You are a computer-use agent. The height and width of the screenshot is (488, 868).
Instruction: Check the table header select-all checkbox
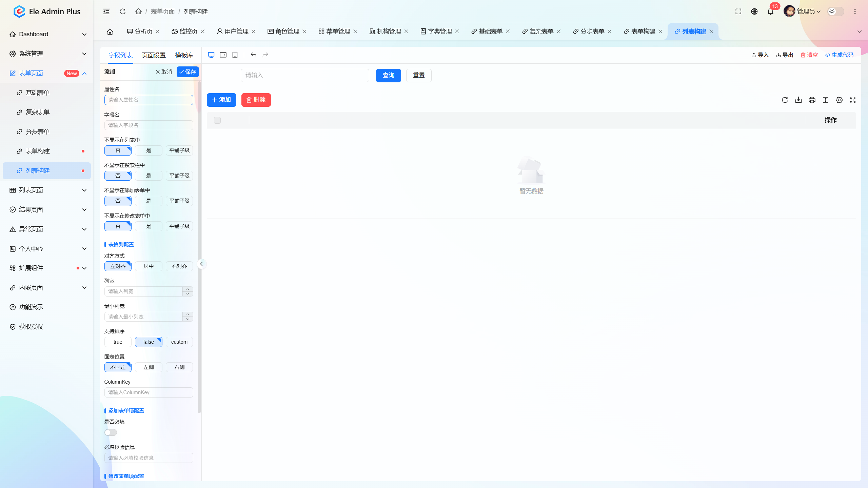(x=217, y=120)
